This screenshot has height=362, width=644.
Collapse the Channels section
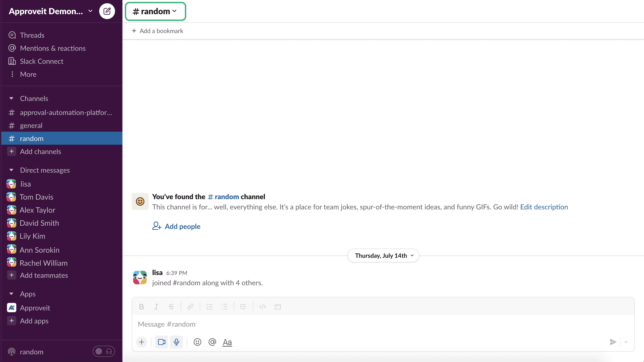pyautogui.click(x=11, y=98)
